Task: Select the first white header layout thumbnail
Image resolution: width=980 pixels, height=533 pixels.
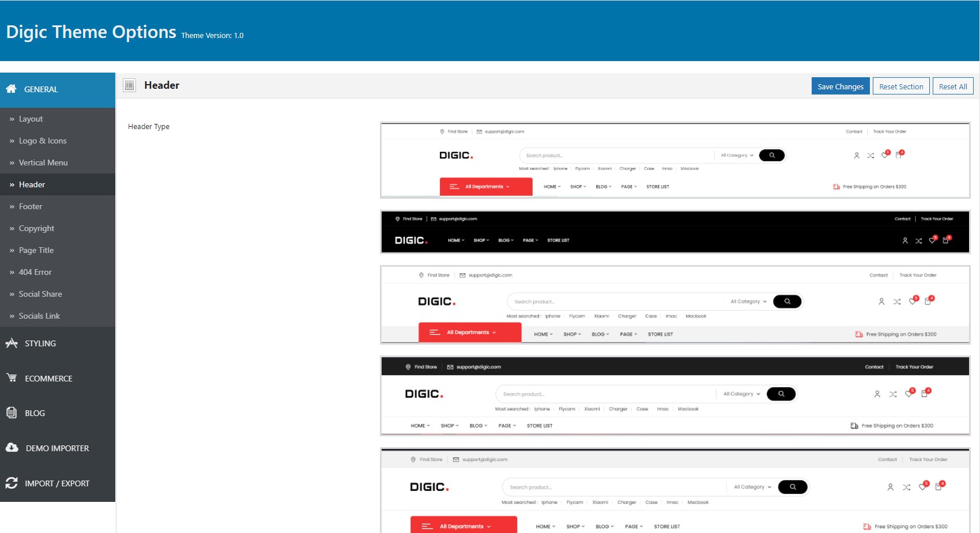Action: click(675, 160)
